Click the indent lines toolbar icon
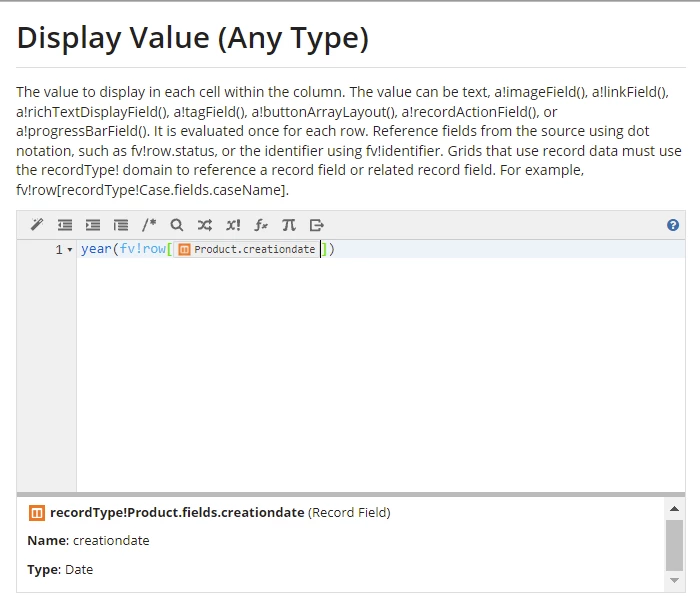The image size is (700, 600). (93, 225)
